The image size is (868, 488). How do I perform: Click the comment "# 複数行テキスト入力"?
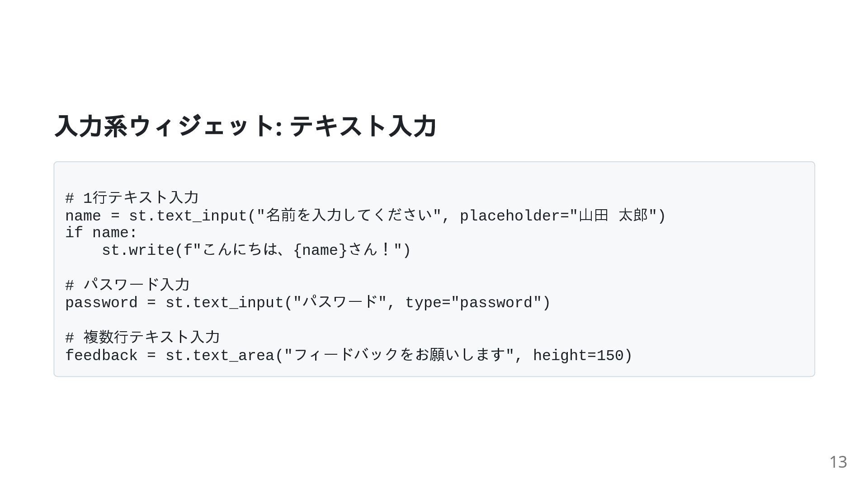click(142, 338)
